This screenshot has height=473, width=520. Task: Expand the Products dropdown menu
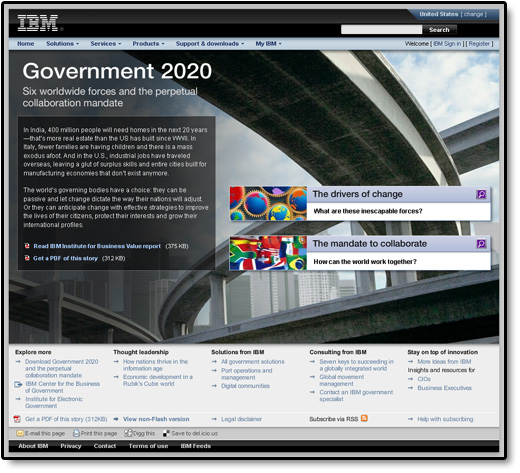(148, 44)
